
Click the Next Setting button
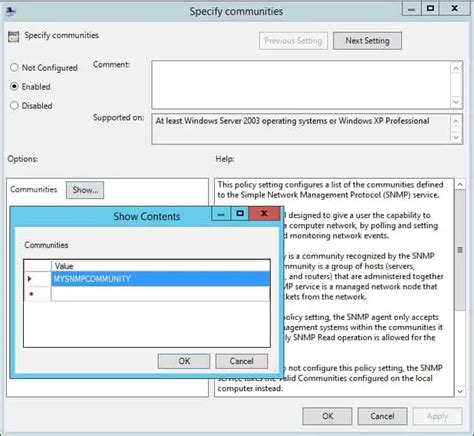tap(367, 41)
